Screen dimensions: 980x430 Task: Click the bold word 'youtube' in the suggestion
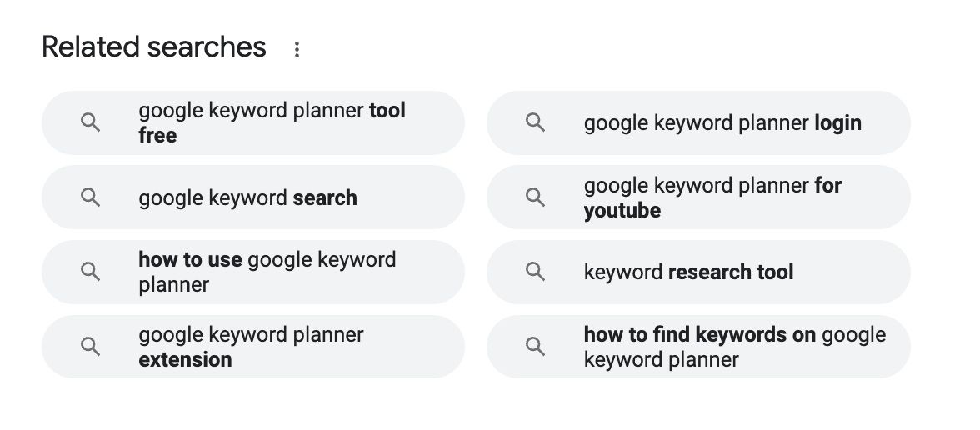pyautogui.click(x=622, y=211)
